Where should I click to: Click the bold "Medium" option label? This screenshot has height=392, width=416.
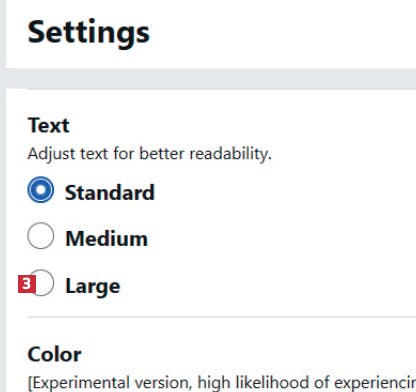pyautogui.click(x=107, y=239)
